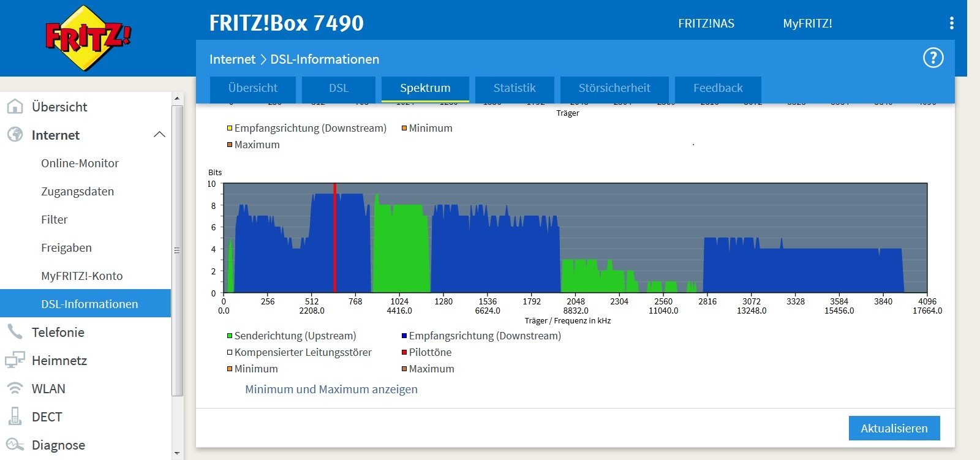This screenshot has height=460, width=980.
Task: Click the Internet globe icon
Action: (15, 135)
